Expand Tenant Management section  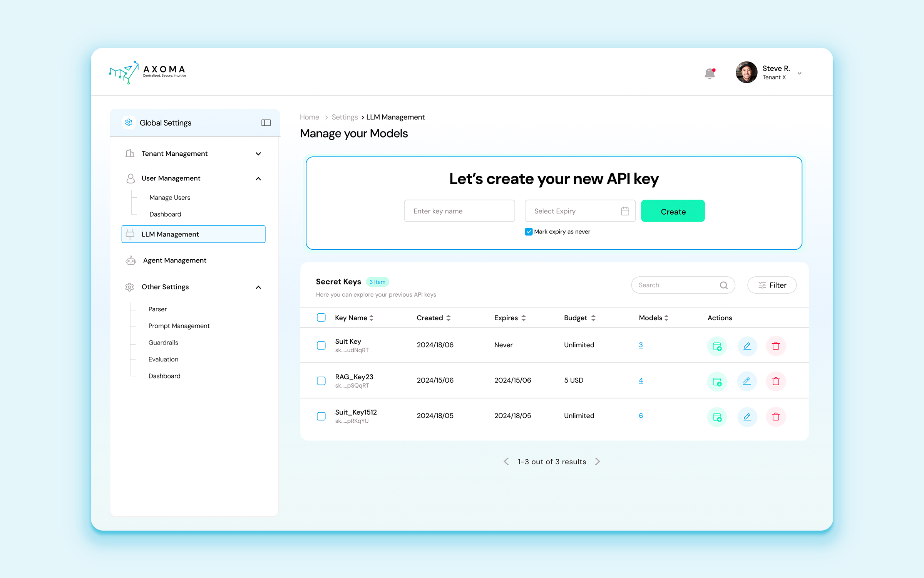(258, 154)
